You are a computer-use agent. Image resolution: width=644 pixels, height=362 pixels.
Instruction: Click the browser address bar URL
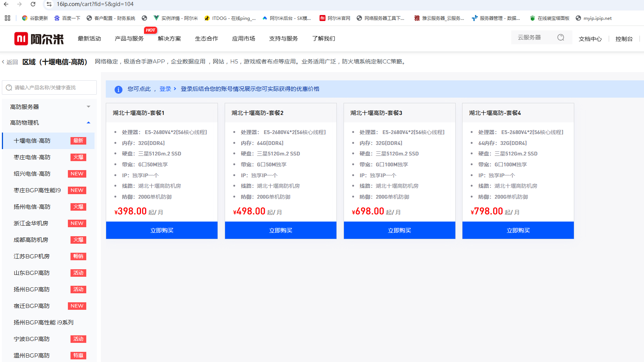click(95, 4)
